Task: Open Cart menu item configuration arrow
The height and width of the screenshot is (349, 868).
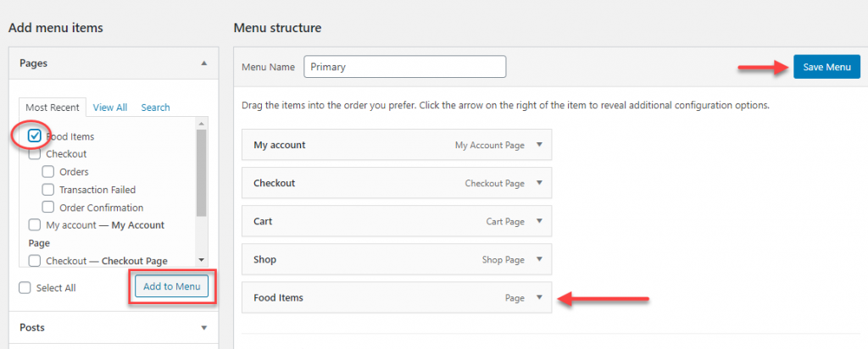Action: (540, 221)
